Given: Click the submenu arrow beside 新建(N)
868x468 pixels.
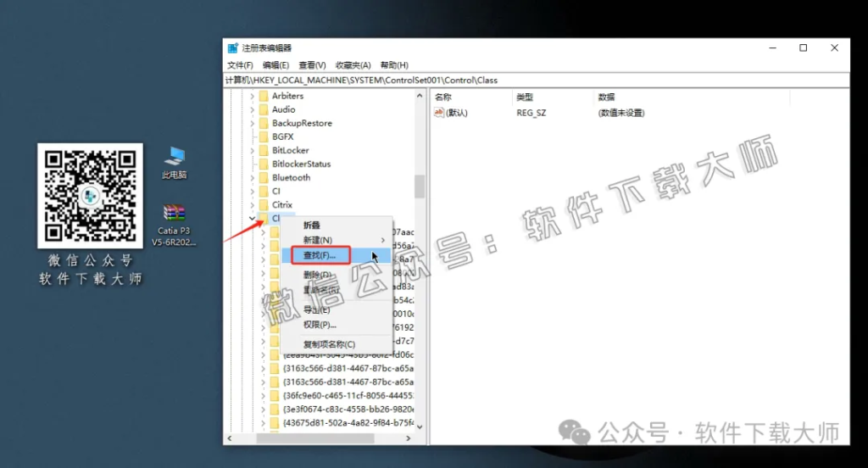Looking at the screenshot, I should [x=382, y=240].
